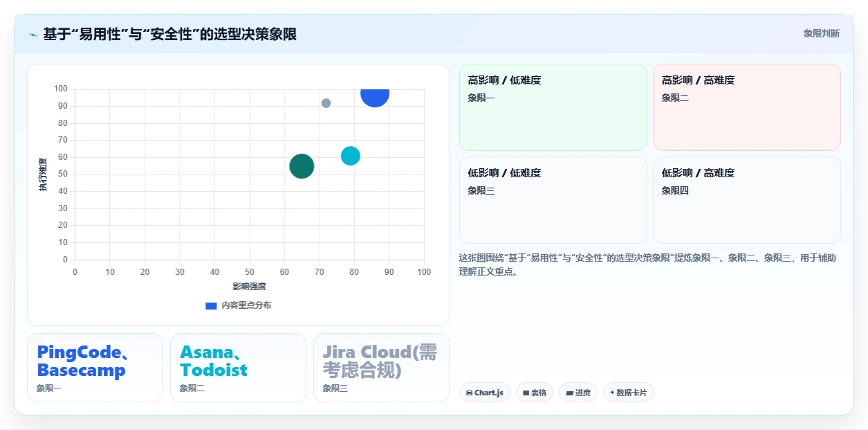This screenshot has height=430, width=868.
Task: Click the blue legend swatch for 内容重点分布
Action: click(x=211, y=305)
